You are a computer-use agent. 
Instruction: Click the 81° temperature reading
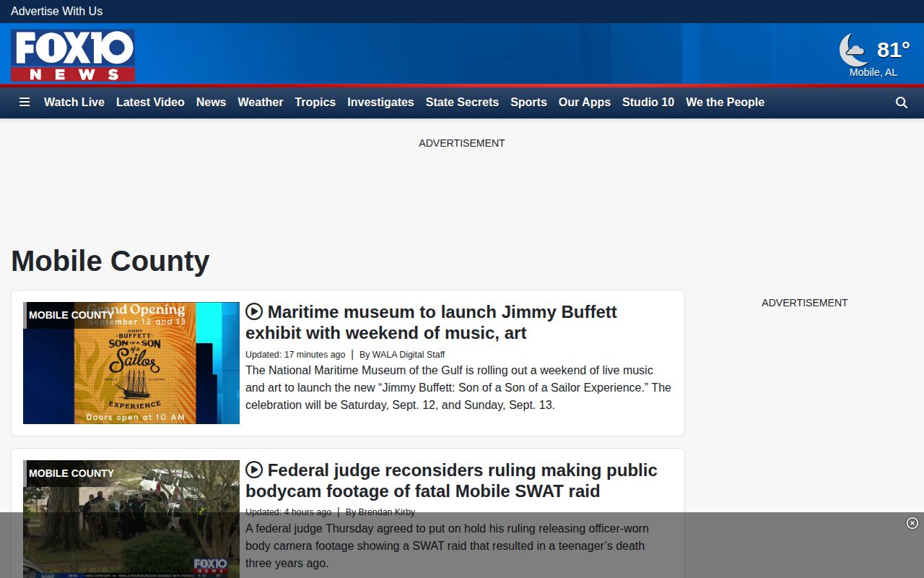pos(893,50)
